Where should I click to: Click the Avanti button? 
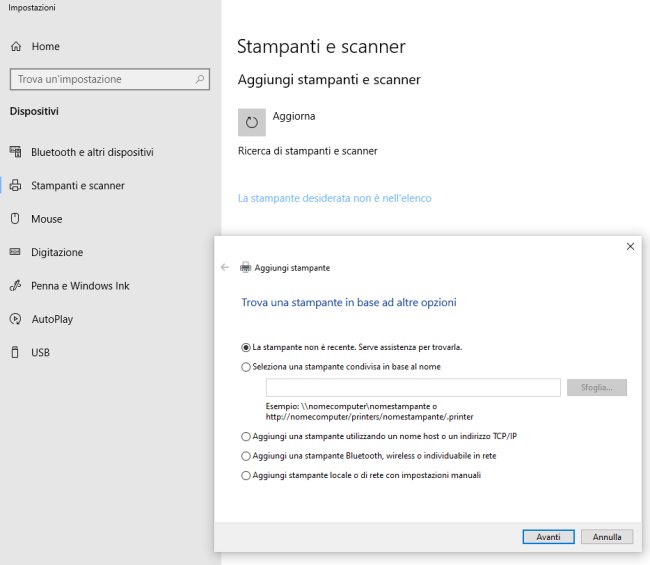548,537
